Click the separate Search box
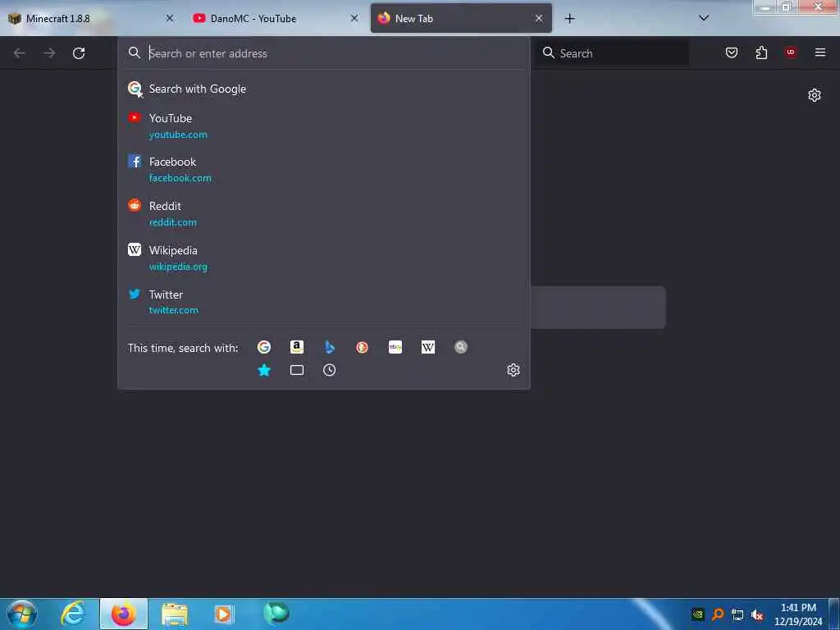The width and height of the screenshot is (840, 630). click(614, 53)
